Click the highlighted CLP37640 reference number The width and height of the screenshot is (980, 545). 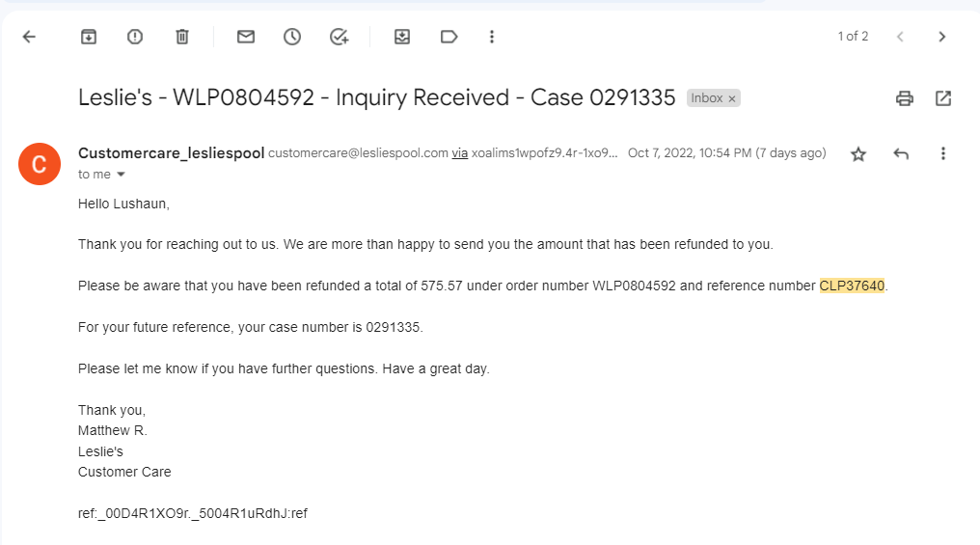click(852, 286)
